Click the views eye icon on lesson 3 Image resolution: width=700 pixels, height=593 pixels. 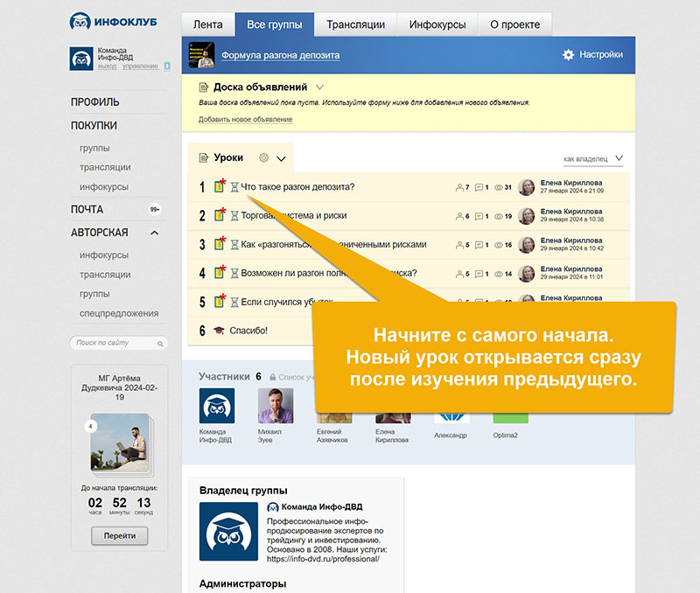pyautogui.click(x=500, y=245)
